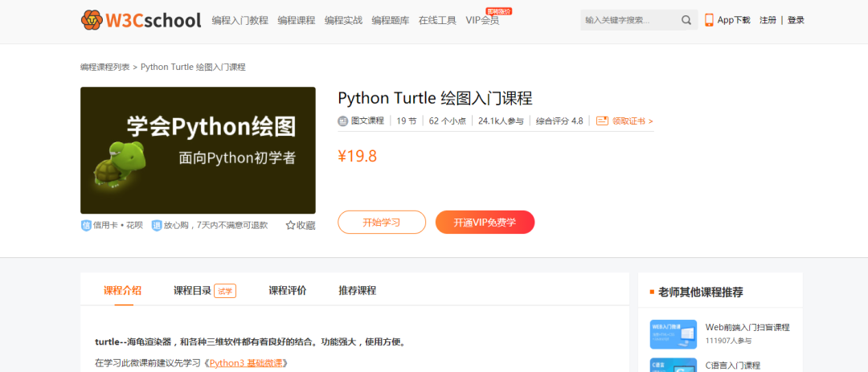
Task: Click the 收藏 favorite text
Action: coord(306,225)
